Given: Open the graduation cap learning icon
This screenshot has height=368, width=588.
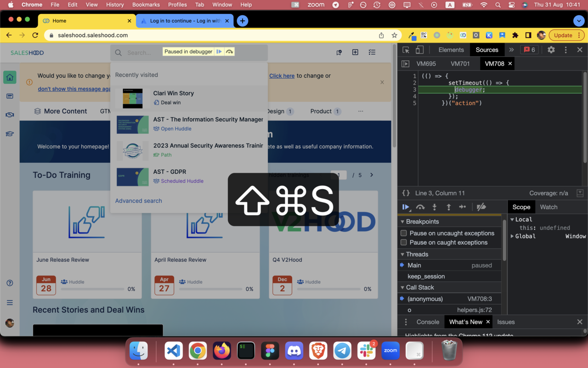Looking at the screenshot, I should point(10,134).
